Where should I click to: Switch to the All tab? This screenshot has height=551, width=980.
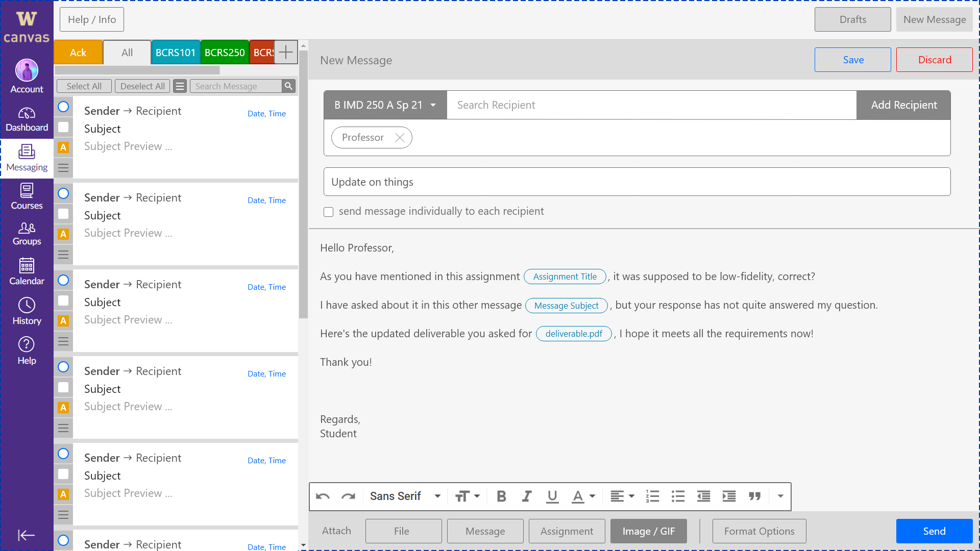click(127, 52)
